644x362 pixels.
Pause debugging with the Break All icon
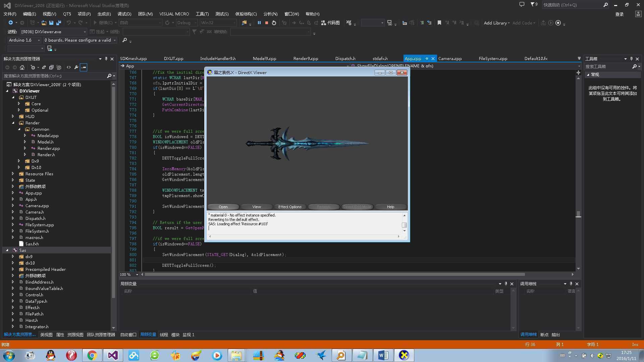click(259, 23)
